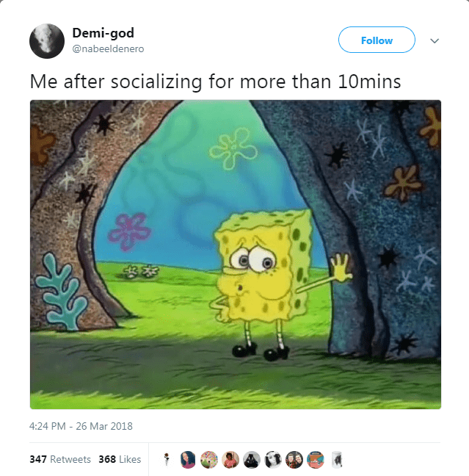Screen dimensions: 469x476
Task: Open the Demi-god display name
Action: click(x=103, y=33)
